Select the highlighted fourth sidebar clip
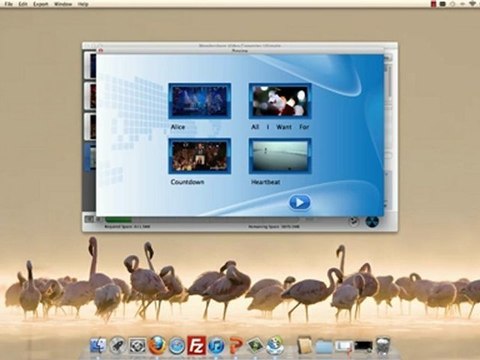Screen dimensions: 480x360 pyautogui.click(x=90, y=157)
